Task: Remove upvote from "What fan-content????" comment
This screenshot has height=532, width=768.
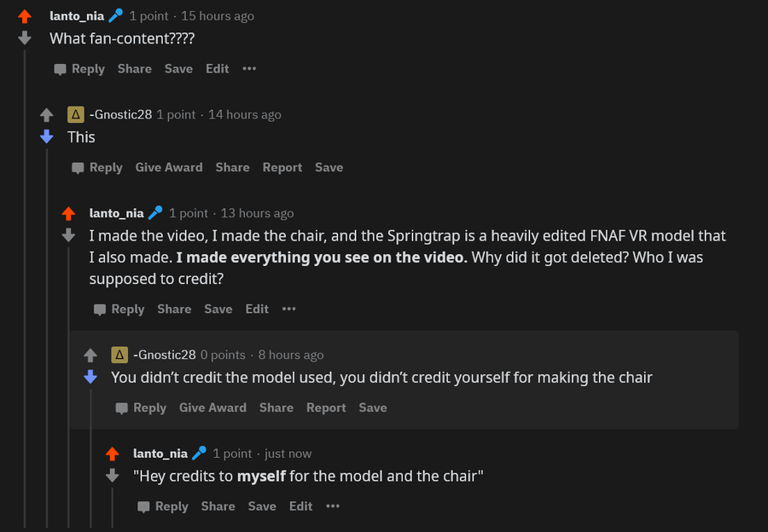Action: pyautogui.click(x=25, y=16)
